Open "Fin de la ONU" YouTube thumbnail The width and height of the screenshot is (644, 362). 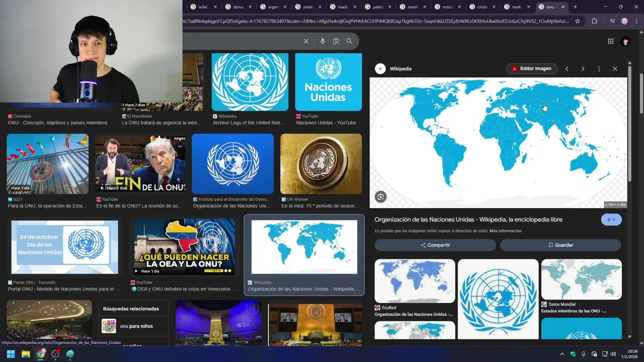pos(140,164)
